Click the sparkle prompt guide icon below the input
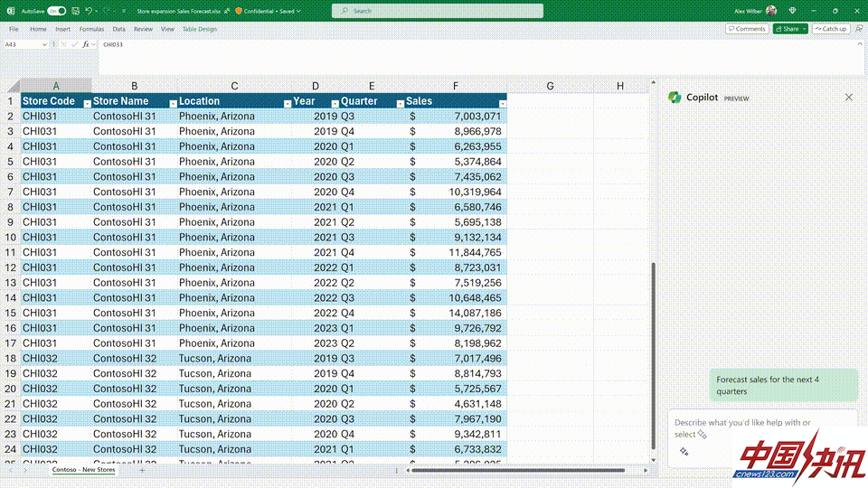868x488 pixels. (684, 452)
